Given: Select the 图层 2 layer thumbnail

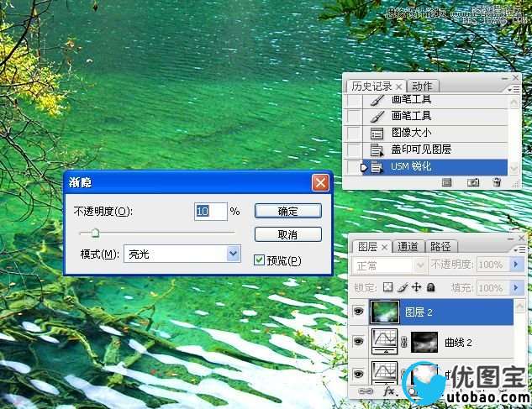Looking at the screenshot, I should [384, 312].
